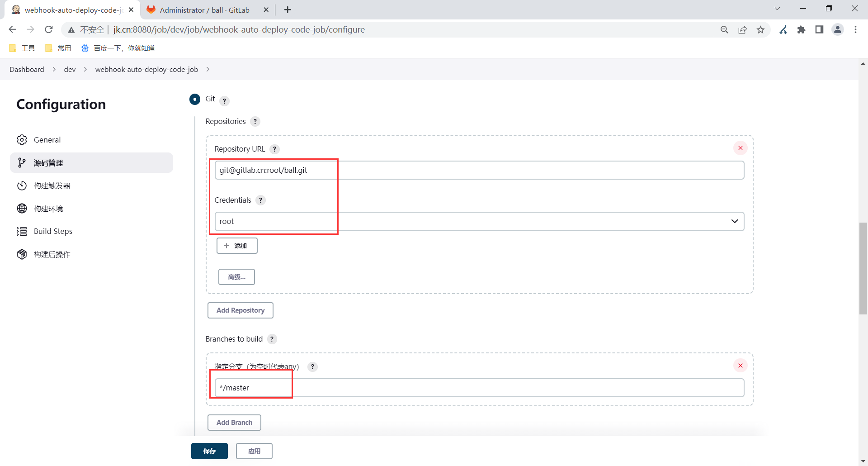This screenshot has height=466, width=868.
Task: Open the browser extensions puzzle icon
Action: 801,29
